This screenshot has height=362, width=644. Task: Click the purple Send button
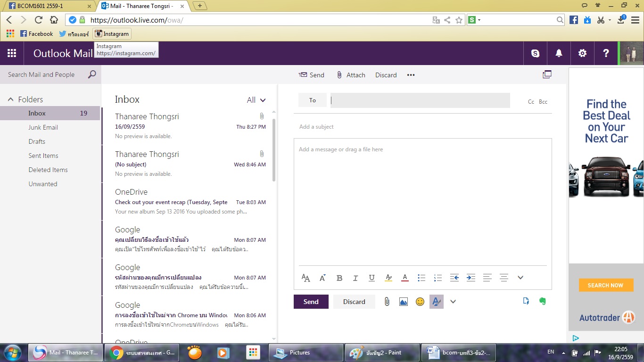(311, 302)
